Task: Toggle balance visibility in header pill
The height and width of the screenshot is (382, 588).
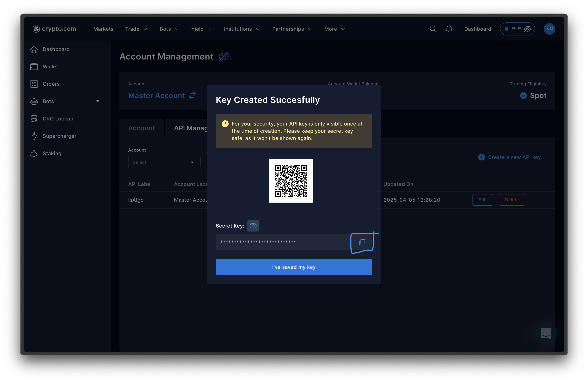Action: (x=528, y=29)
